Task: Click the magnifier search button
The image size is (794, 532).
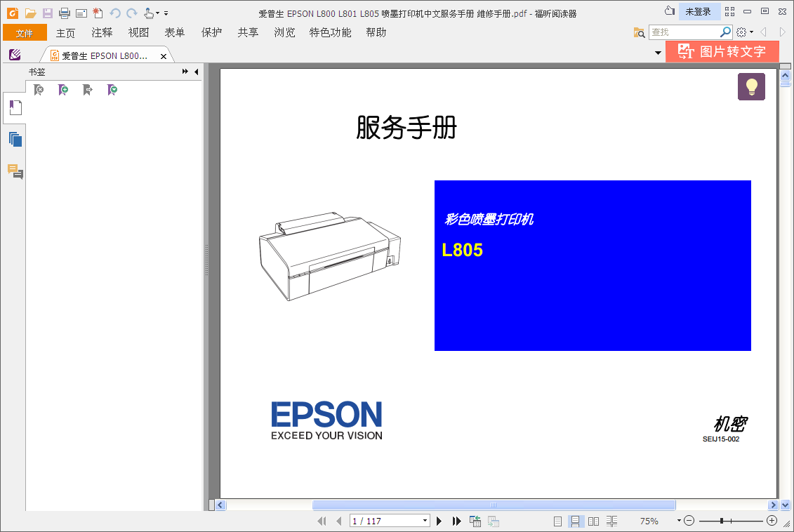Action: click(725, 32)
